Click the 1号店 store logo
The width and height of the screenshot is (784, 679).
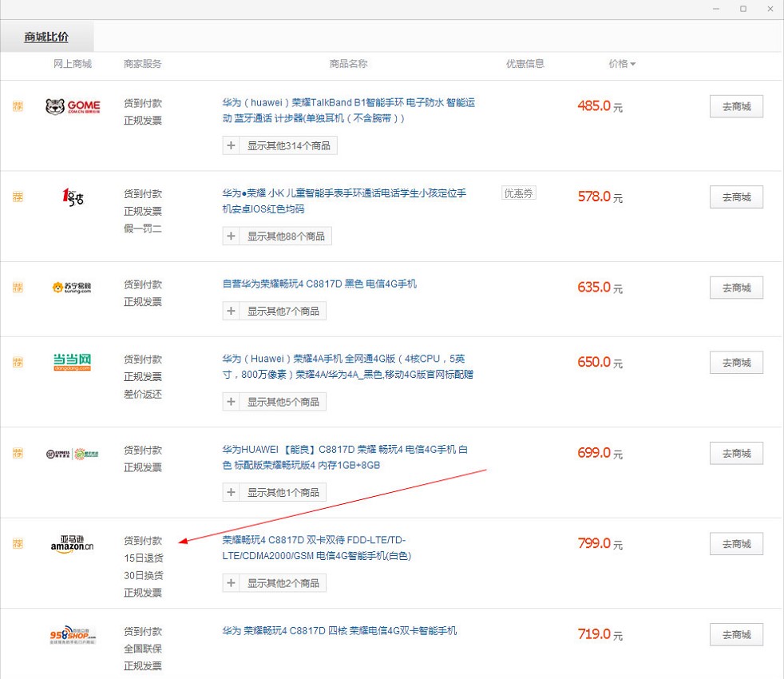point(73,197)
